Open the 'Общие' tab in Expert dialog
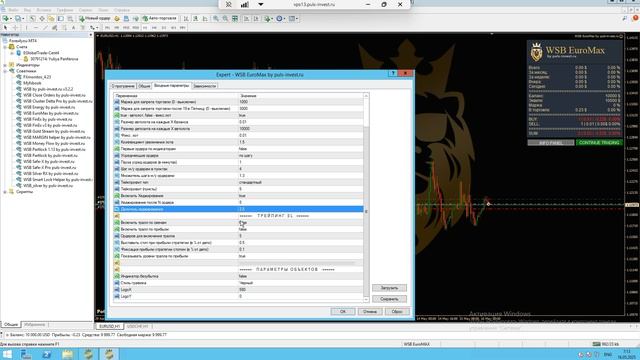Viewport: 640px width, 360px height. (144, 86)
